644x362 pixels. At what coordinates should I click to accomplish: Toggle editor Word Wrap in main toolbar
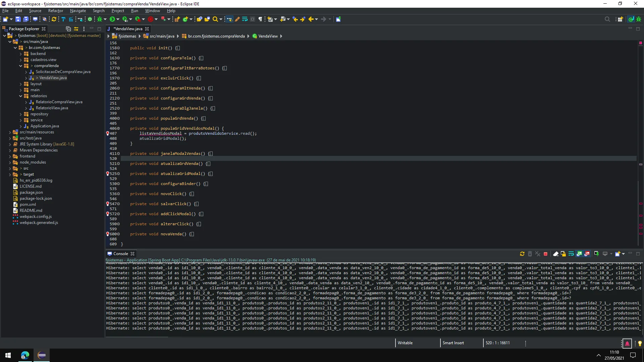coord(245,19)
